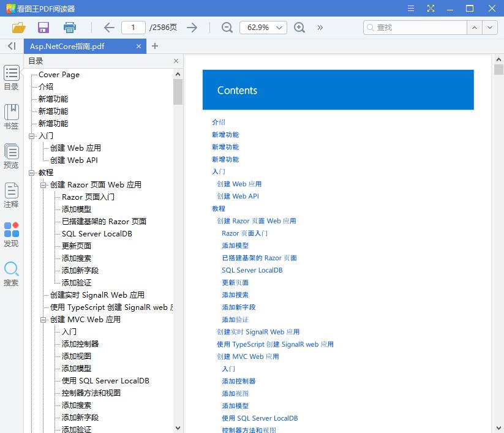504x433 pixels.
Task: Jump to next search result arrow
Action: 489,28
